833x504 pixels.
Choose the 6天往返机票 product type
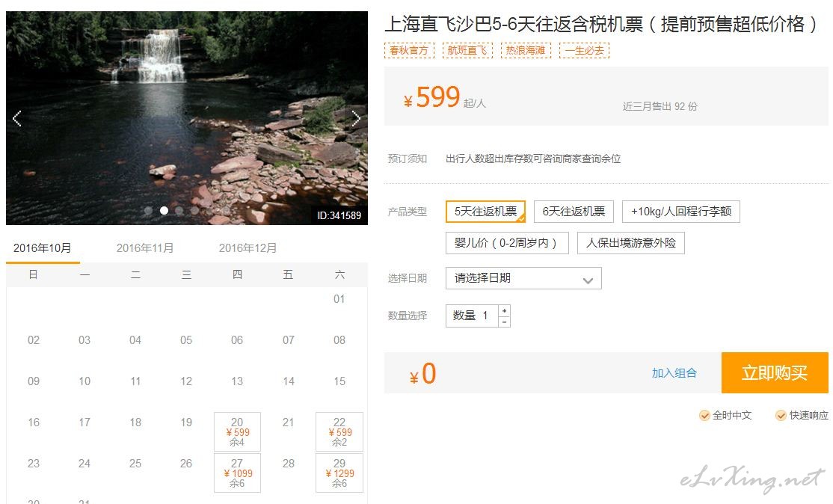pyautogui.click(x=574, y=212)
